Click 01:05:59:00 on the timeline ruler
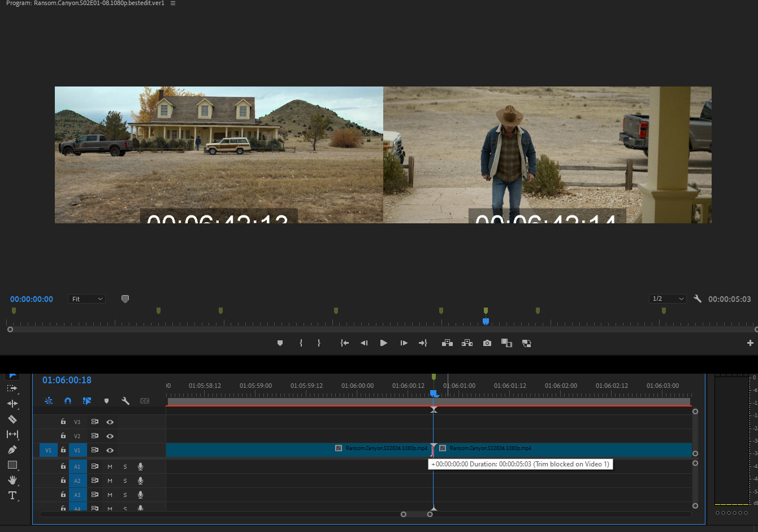This screenshot has width=758, height=532. point(255,386)
